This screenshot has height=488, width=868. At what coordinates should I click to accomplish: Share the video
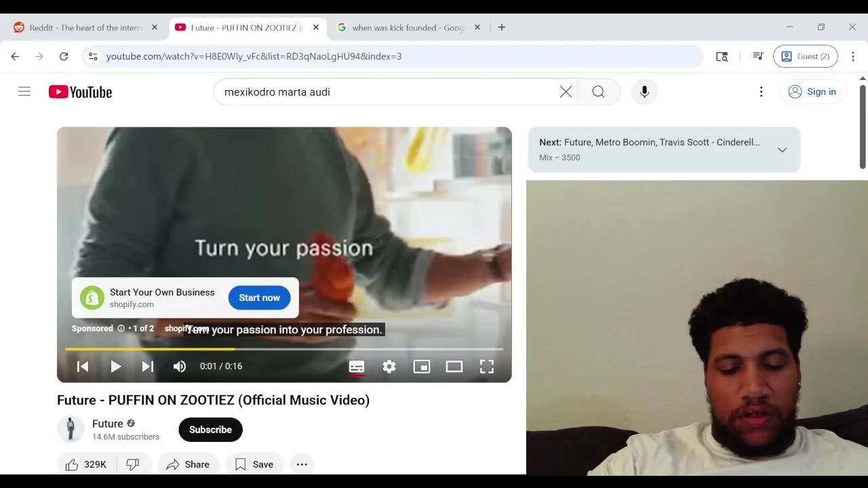click(188, 464)
